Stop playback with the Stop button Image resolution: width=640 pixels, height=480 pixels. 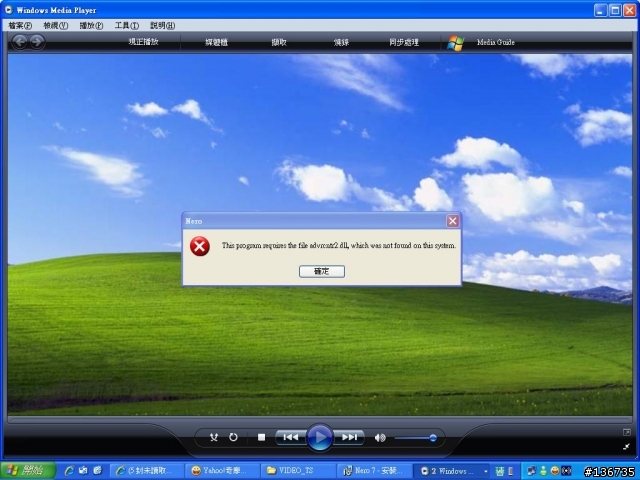tap(262, 438)
